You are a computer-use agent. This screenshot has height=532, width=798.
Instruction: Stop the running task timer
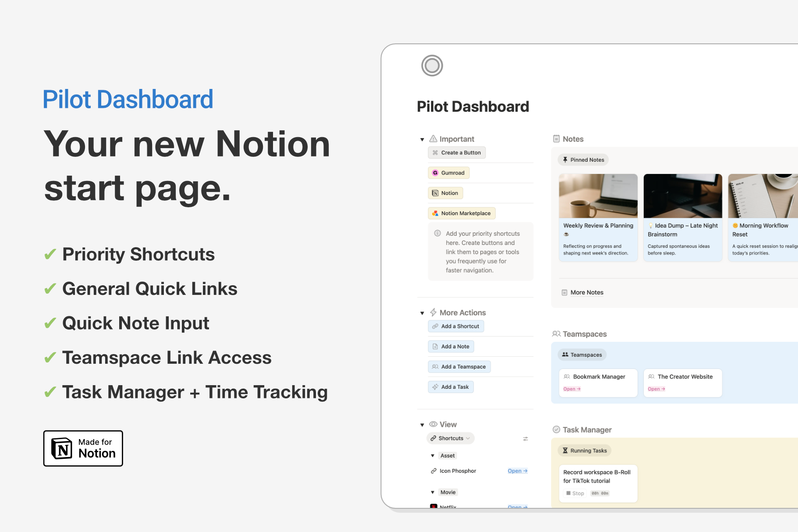575,493
